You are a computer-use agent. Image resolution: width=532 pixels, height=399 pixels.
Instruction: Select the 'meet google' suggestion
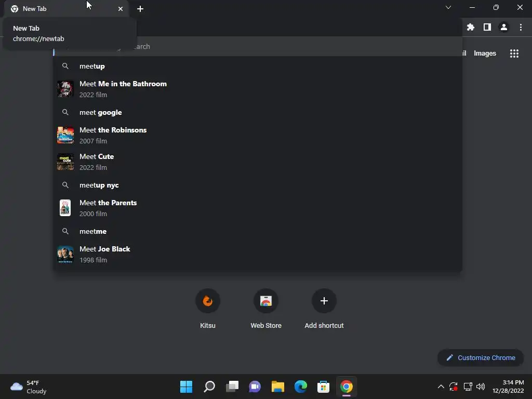point(258,112)
